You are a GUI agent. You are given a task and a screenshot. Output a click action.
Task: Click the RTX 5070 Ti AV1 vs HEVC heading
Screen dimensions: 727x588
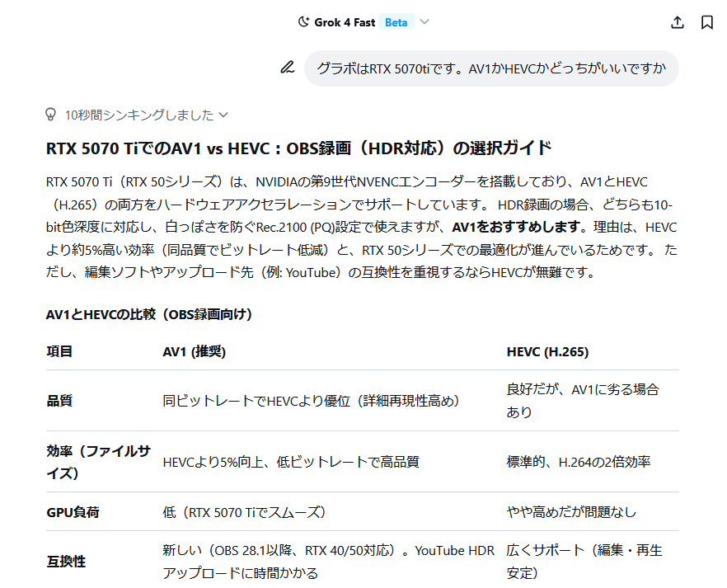pyautogui.click(x=298, y=148)
